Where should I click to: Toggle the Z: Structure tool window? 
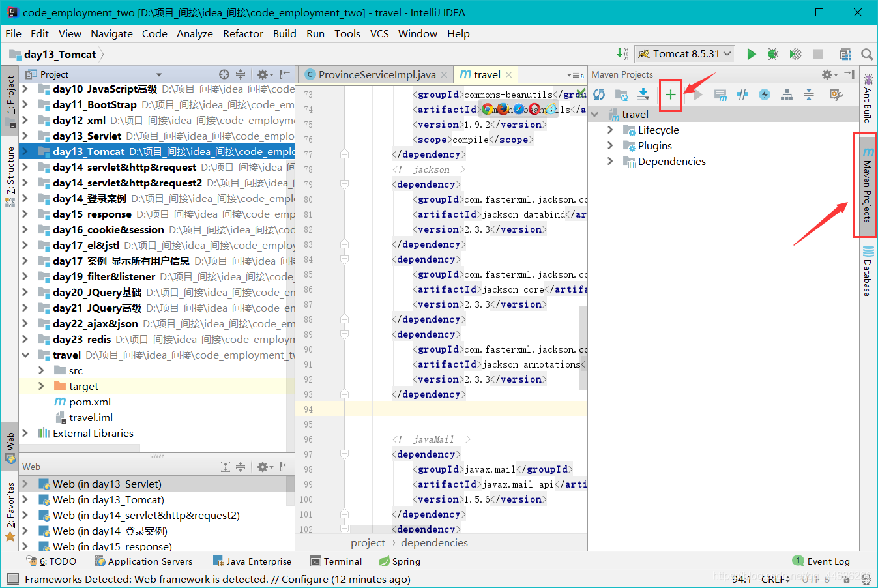coord(10,176)
